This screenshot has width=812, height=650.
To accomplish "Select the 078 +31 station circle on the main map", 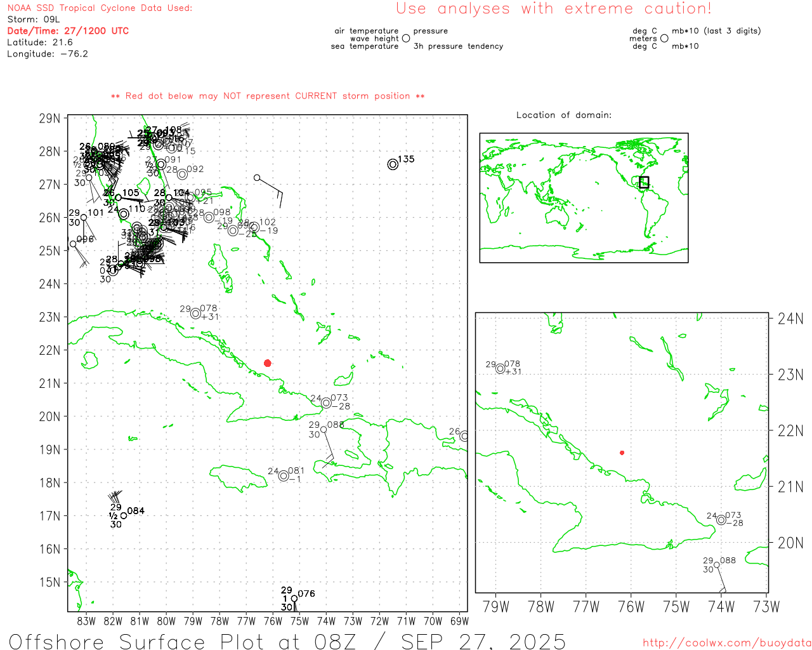I will [x=196, y=314].
